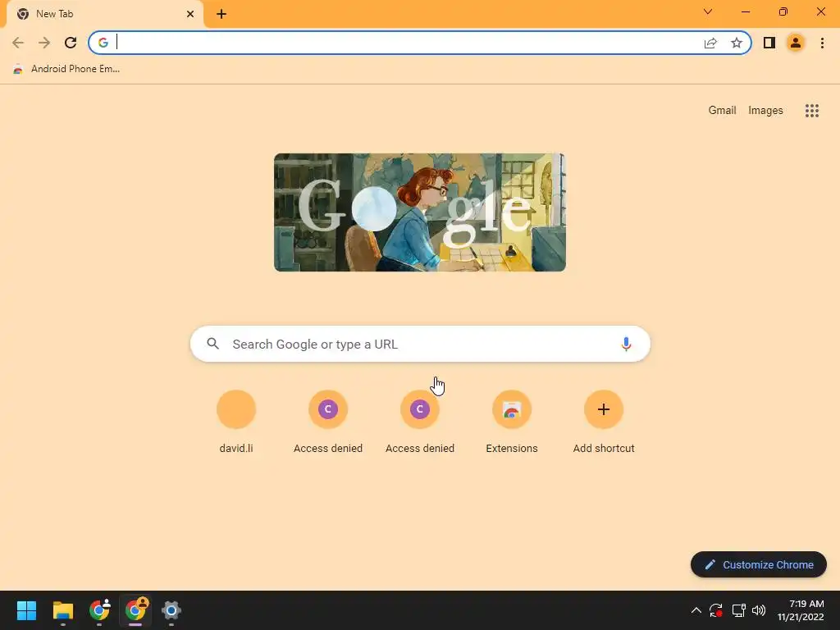Show hidden system tray icons
Screen dimensions: 840x630
click(696, 610)
